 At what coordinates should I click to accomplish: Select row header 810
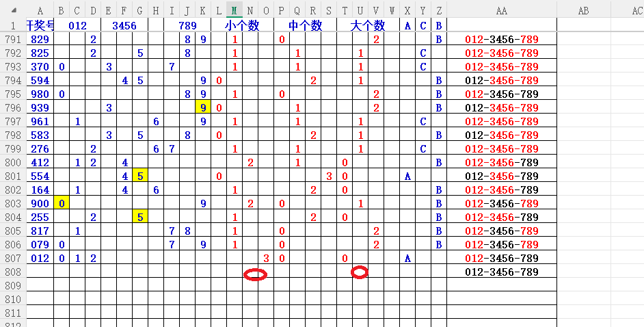pyautogui.click(x=13, y=300)
